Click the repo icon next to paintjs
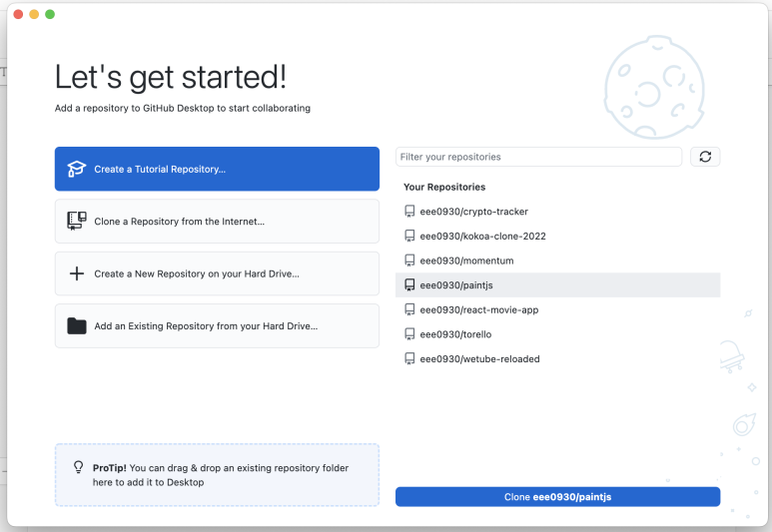772x532 pixels. [x=409, y=284]
